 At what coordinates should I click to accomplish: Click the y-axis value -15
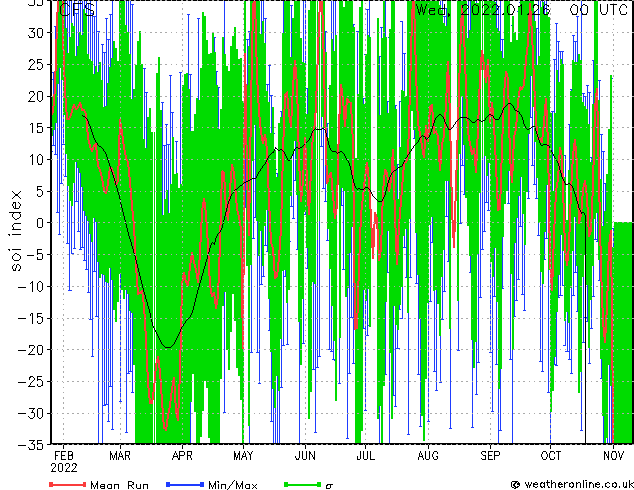tap(30, 318)
